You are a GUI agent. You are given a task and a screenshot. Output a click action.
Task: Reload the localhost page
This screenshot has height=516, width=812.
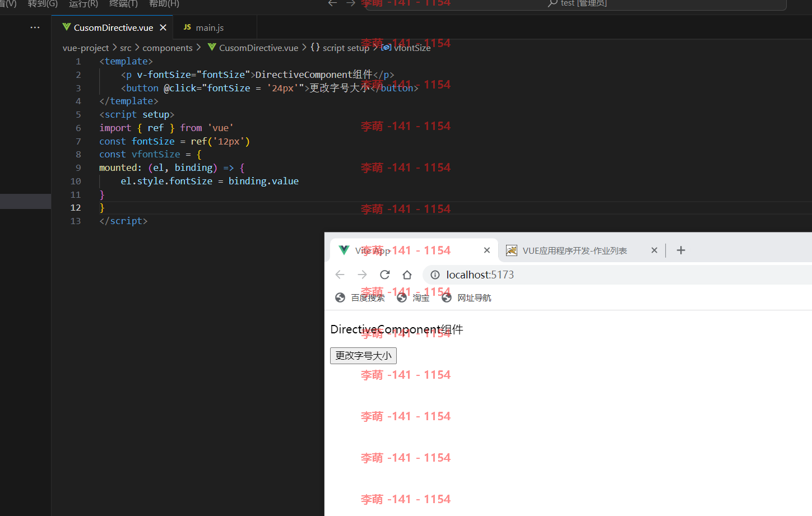pyautogui.click(x=384, y=275)
